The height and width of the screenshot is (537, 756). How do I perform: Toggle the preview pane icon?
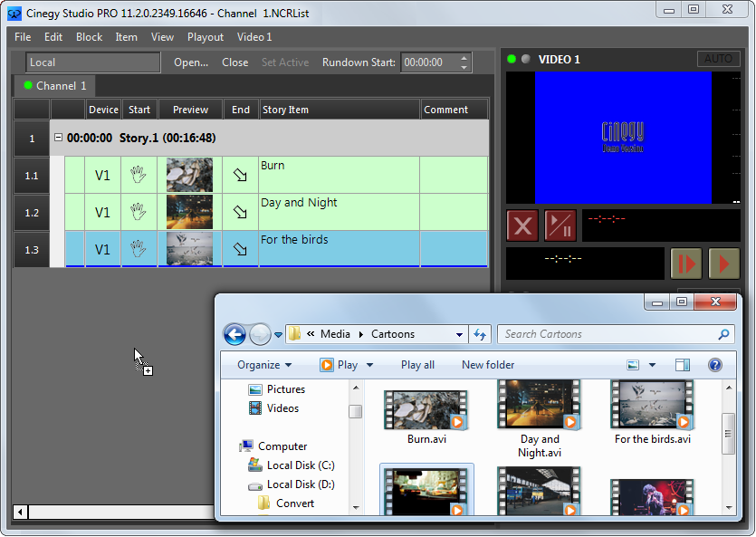[x=683, y=365]
